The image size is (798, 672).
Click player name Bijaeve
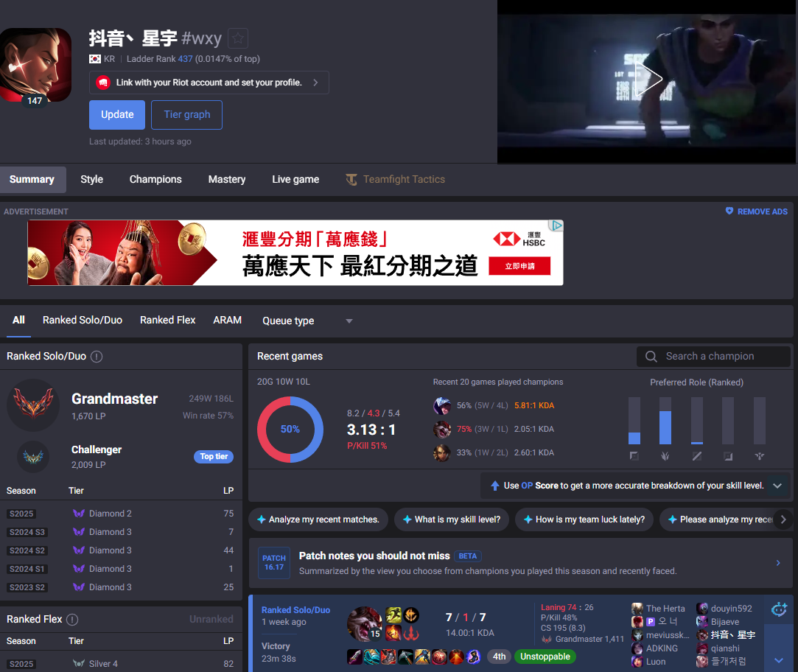725,622
